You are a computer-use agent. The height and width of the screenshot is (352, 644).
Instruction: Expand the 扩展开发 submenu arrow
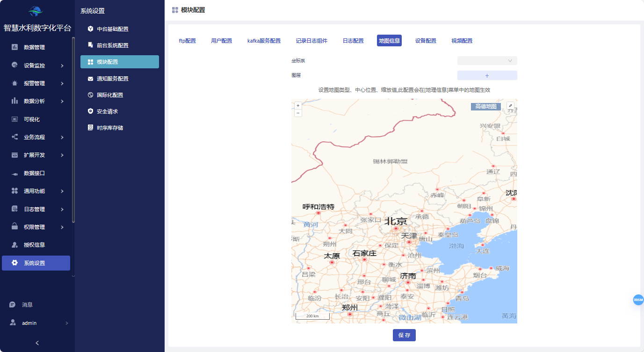[62, 155]
